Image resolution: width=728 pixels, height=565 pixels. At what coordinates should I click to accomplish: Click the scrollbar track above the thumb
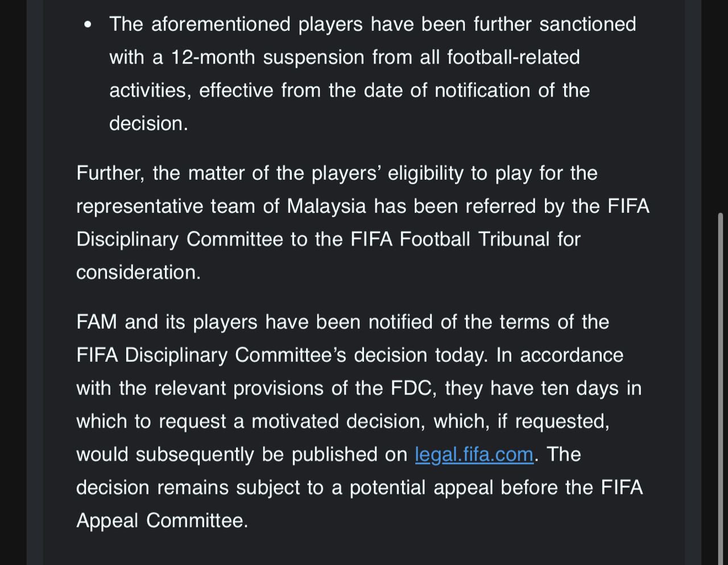coord(720,114)
